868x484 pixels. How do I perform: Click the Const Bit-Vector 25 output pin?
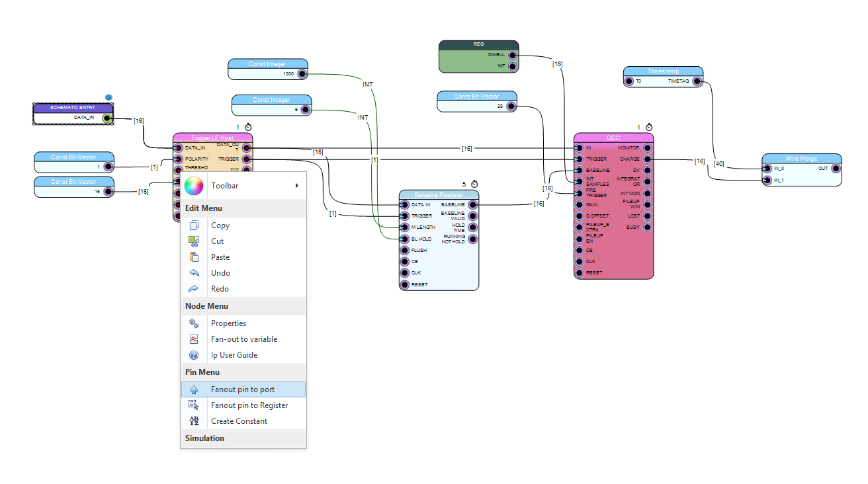tap(510, 106)
